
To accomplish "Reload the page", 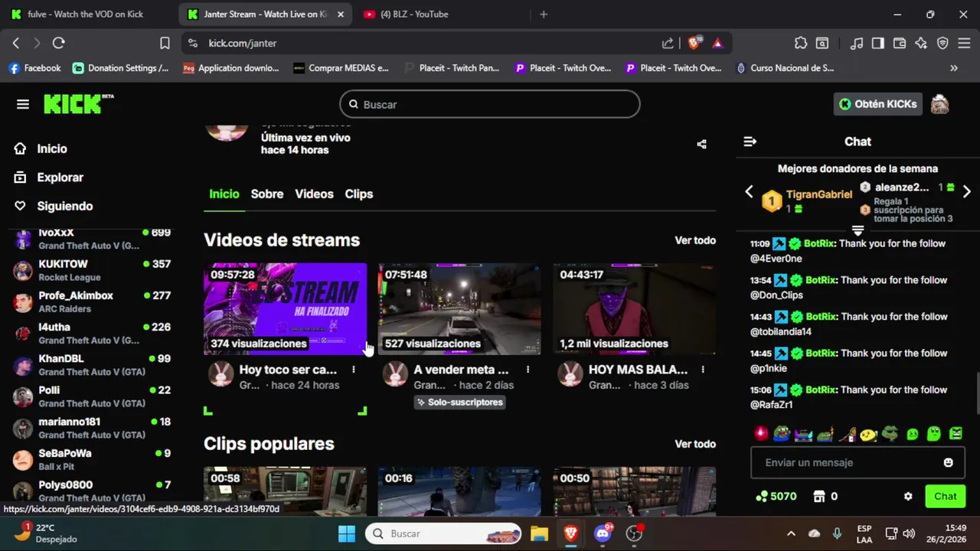I will tap(59, 43).
